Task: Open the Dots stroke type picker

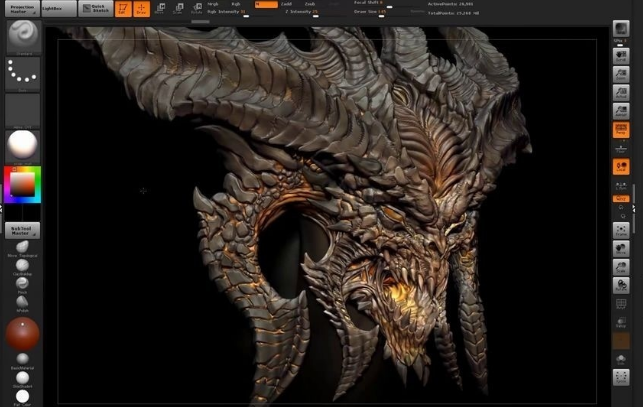Action: coord(23,74)
